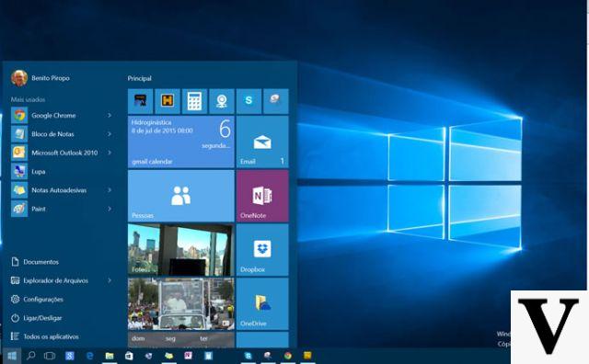This screenshot has width=589, height=364.
Task: Open the news photo tile above the weather
Action: (181, 303)
